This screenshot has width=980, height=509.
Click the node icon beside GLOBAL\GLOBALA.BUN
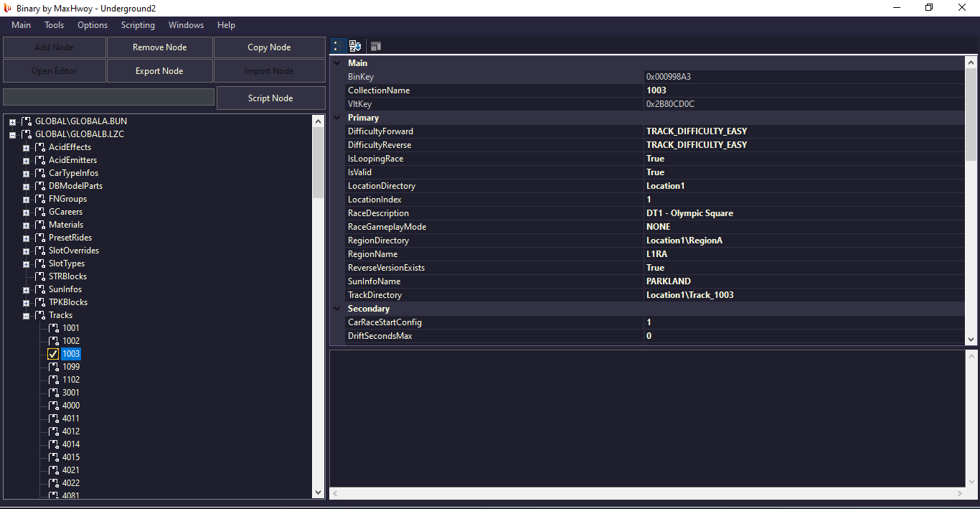coord(27,121)
